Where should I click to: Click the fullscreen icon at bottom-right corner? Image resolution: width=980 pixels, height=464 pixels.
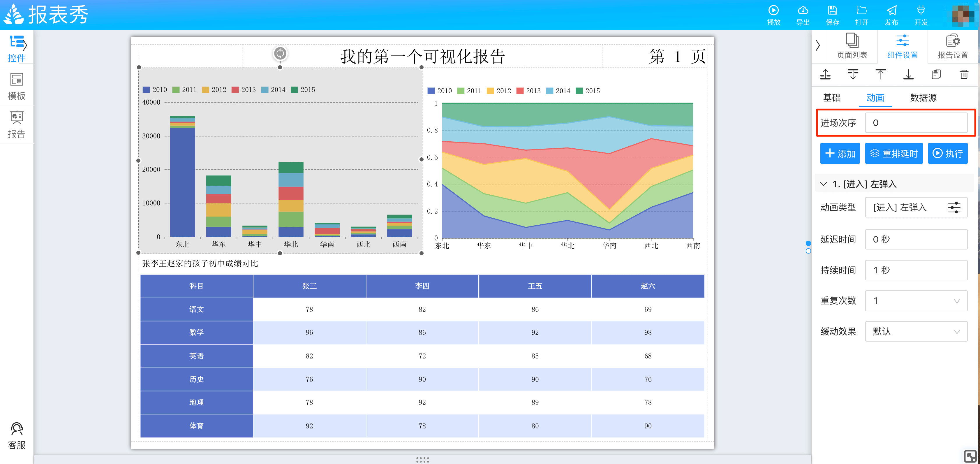(x=970, y=456)
